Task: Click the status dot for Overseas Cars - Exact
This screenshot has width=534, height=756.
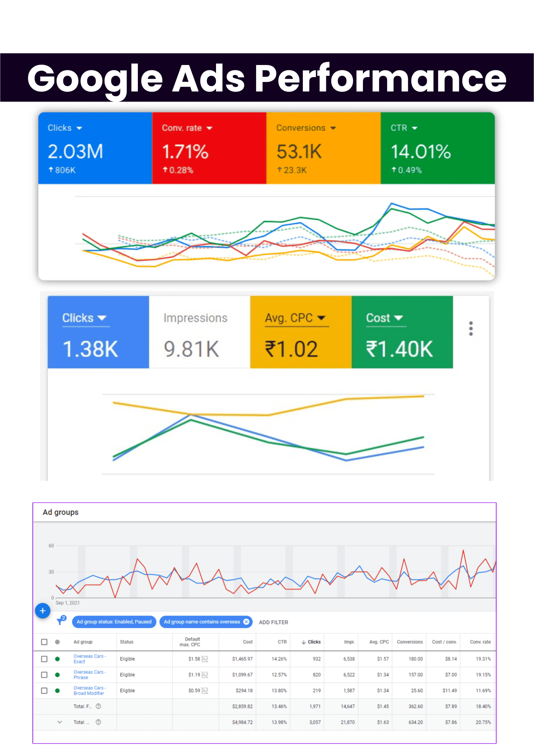Action: [57, 659]
